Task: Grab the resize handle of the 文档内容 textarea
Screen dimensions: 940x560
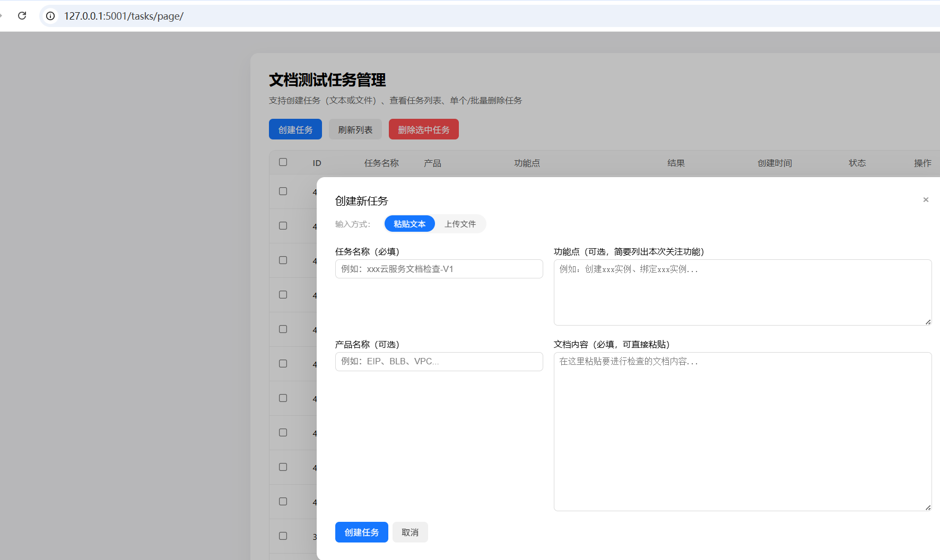Action: point(928,507)
